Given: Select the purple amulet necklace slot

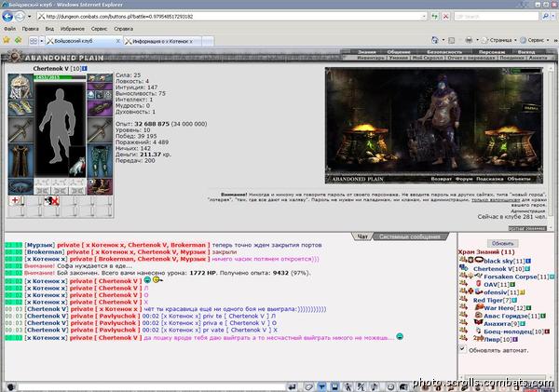Looking at the screenshot, I should (100, 87).
